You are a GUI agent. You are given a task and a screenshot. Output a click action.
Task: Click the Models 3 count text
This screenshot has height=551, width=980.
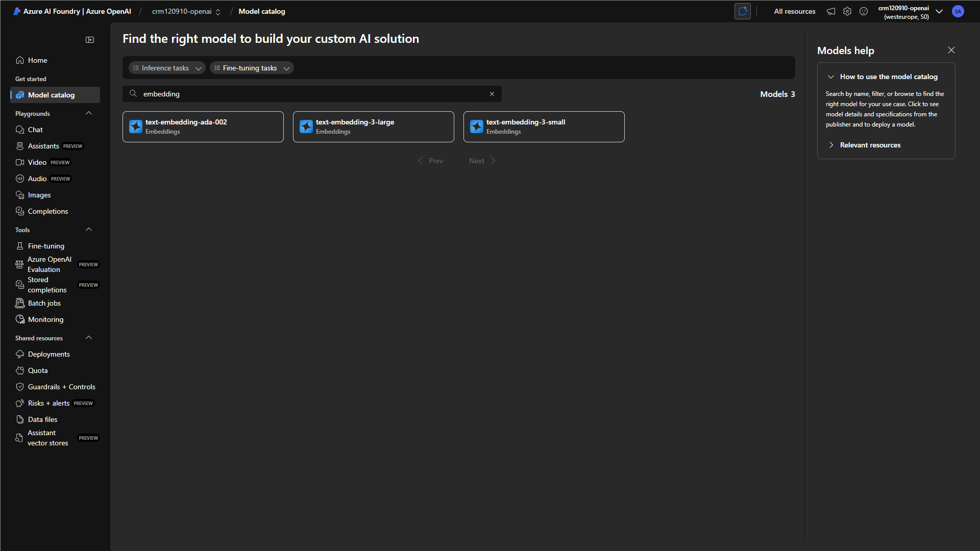777,94
